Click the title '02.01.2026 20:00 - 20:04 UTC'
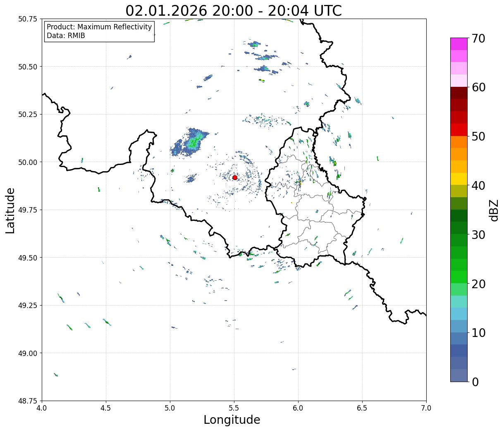The width and height of the screenshot is (504, 430). tap(234, 10)
